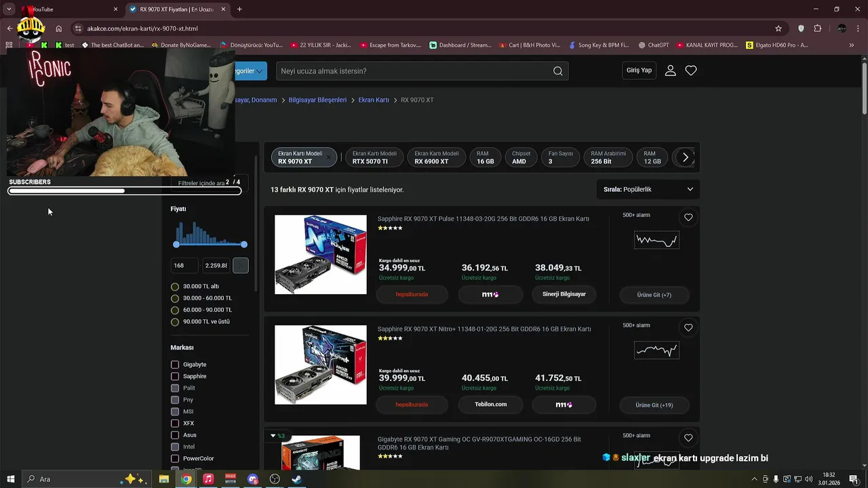Open Chrome tab search dropdown arrow

pyautogui.click(x=9, y=9)
